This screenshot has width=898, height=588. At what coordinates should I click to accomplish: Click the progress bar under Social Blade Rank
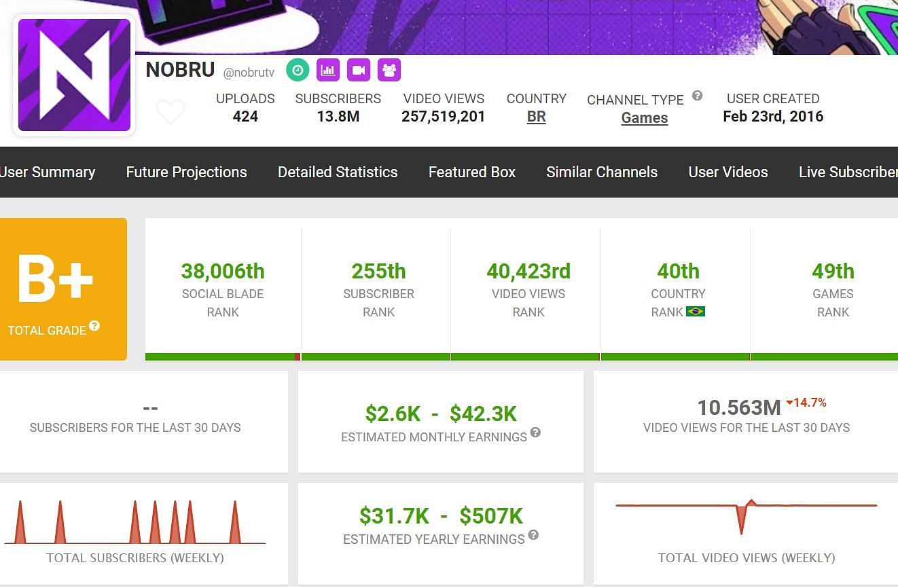point(223,356)
